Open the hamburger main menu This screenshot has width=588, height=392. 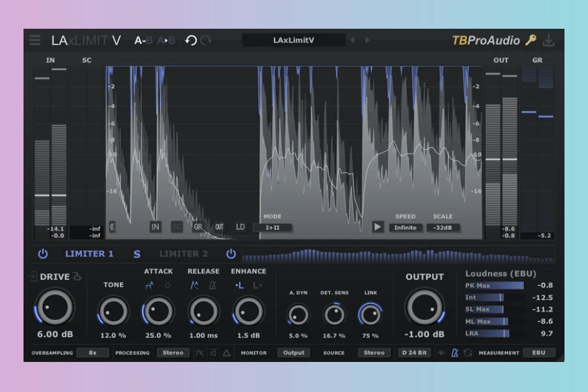click(x=35, y=40)
